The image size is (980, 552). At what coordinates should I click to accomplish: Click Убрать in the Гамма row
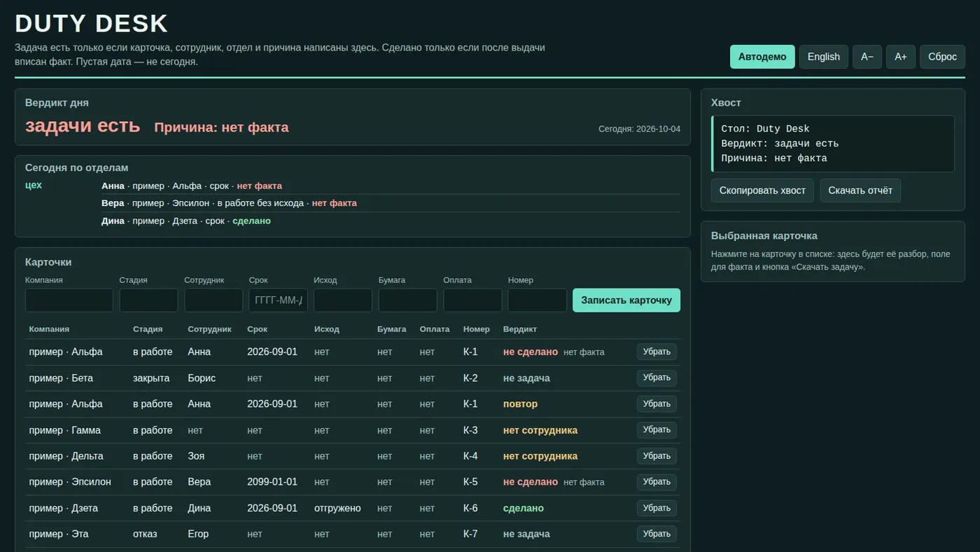(657, 430)
